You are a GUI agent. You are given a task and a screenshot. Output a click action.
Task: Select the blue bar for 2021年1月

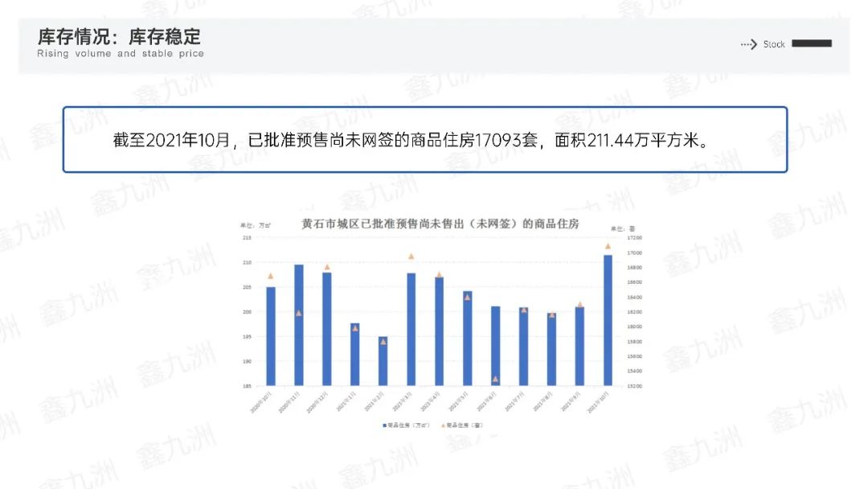tap(355, 355)
